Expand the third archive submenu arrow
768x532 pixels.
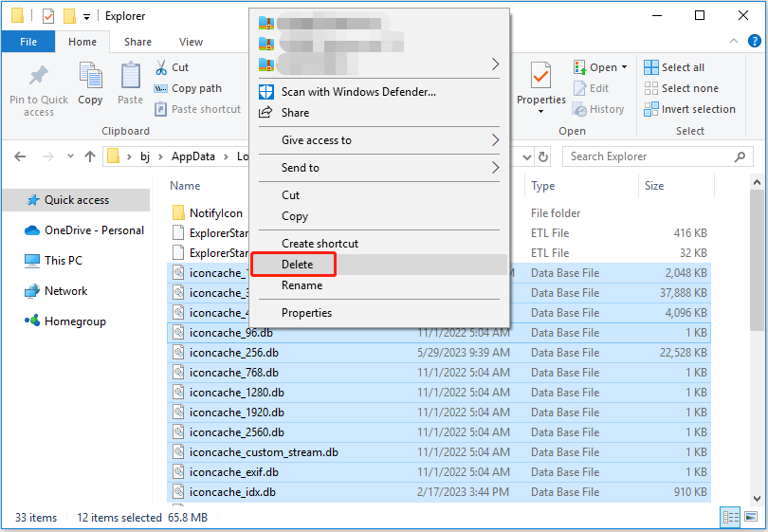[x=495, y=64]
